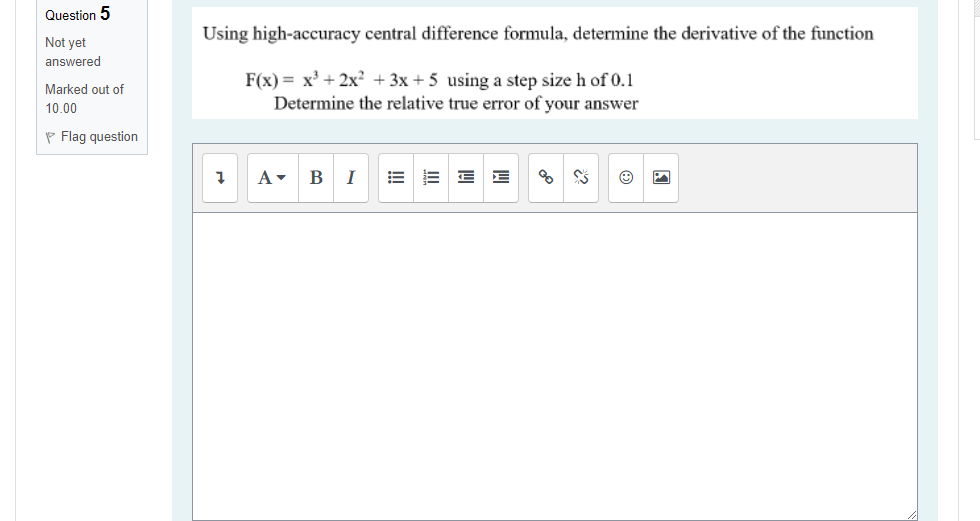
Task: Select the F(x) equation line text
Action: click(x=439, y=80)
